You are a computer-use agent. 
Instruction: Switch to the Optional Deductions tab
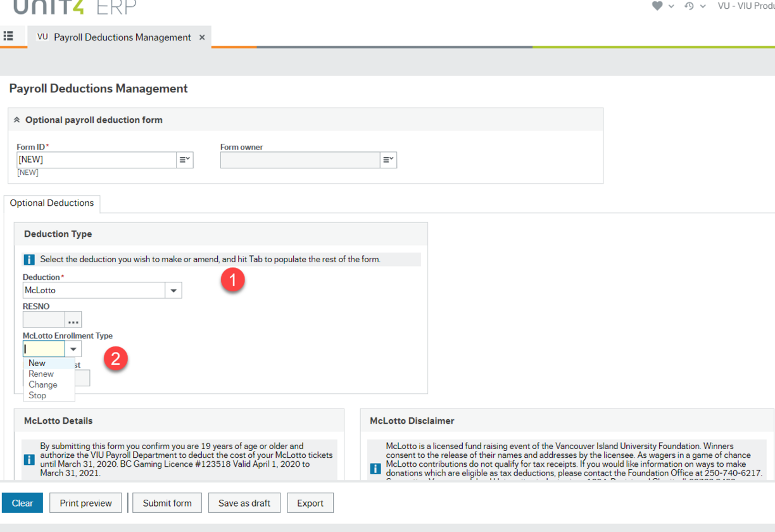coord(51,203)
